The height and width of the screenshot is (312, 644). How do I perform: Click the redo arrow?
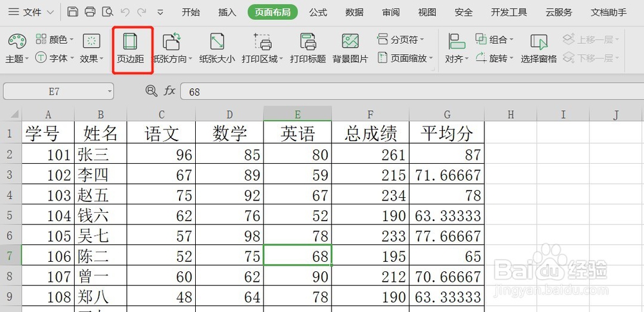142,12
